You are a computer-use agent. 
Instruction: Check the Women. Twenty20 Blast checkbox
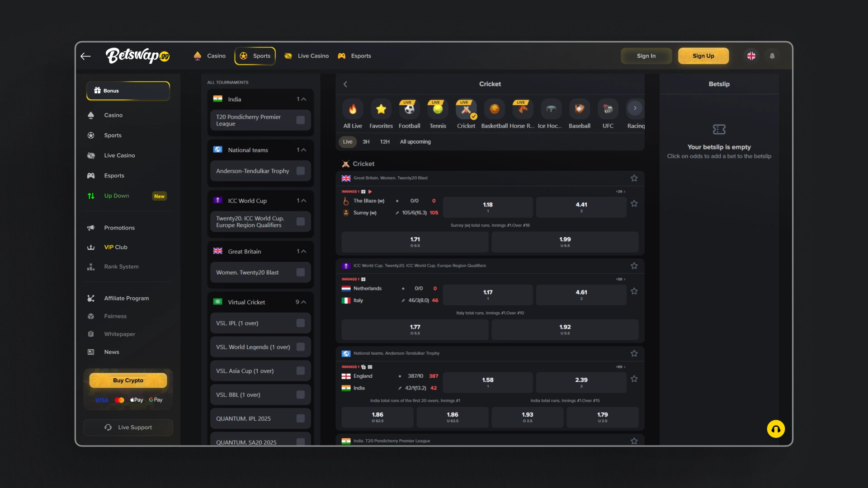(301, 272)
